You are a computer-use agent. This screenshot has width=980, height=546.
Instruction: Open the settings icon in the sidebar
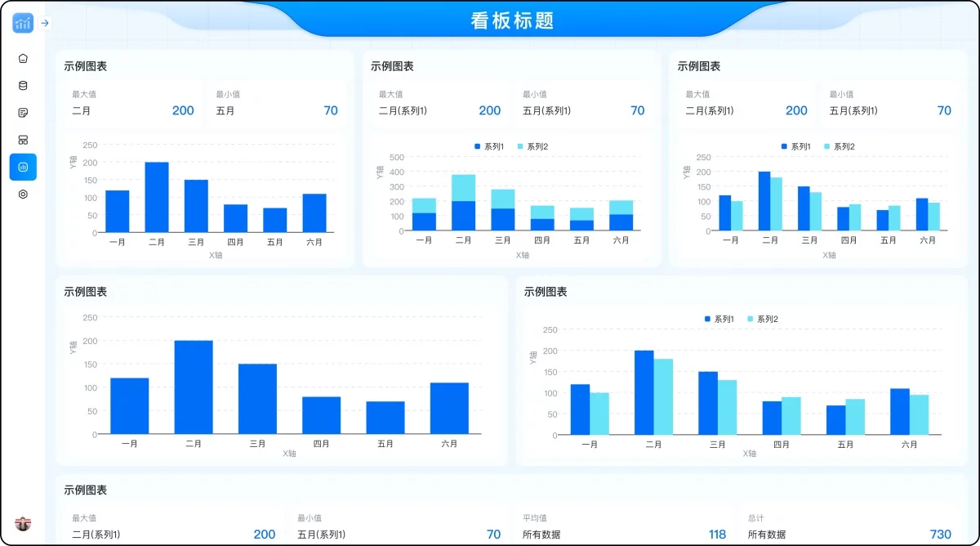(24, 194)
